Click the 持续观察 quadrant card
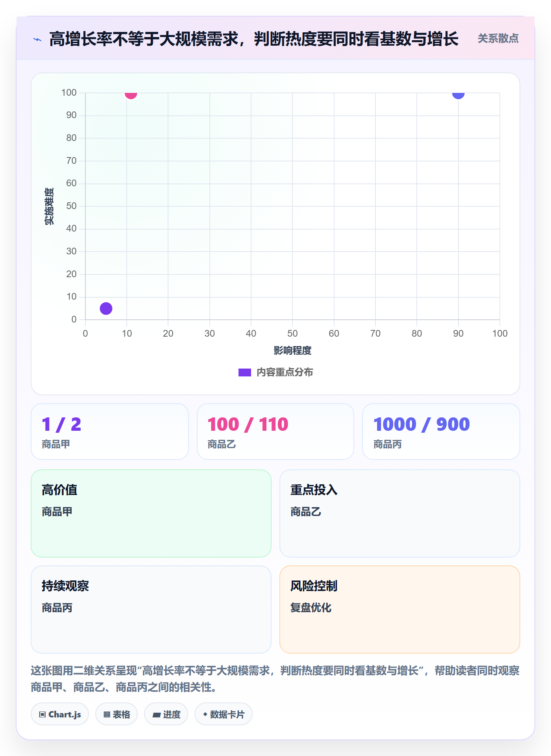This screenshot has width=551, height=756. (x=151, y=610)
